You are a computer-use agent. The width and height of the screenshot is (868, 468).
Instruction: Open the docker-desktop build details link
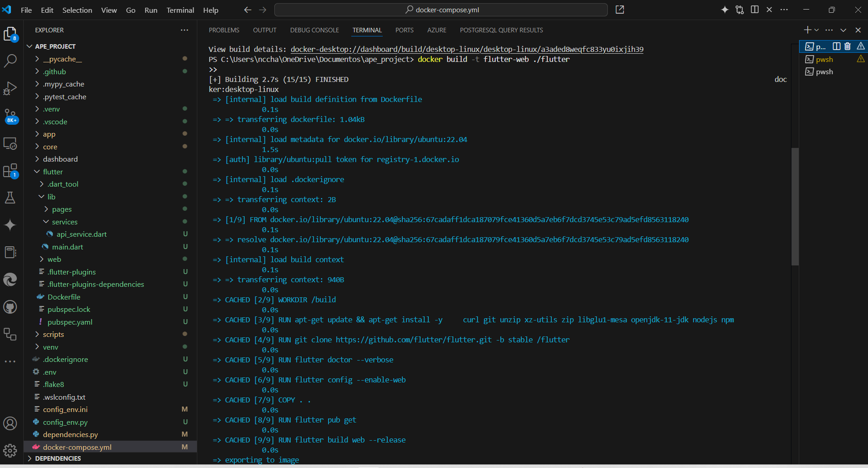pyautogui.click(x=467, y=49)
